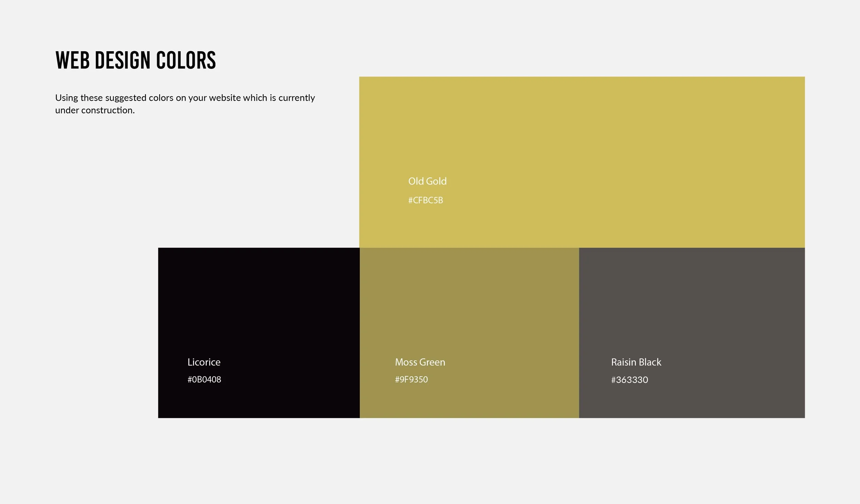This screenshot has width=860, height=504.
Task: Click the Licorice label
Action: coord(204,362)
